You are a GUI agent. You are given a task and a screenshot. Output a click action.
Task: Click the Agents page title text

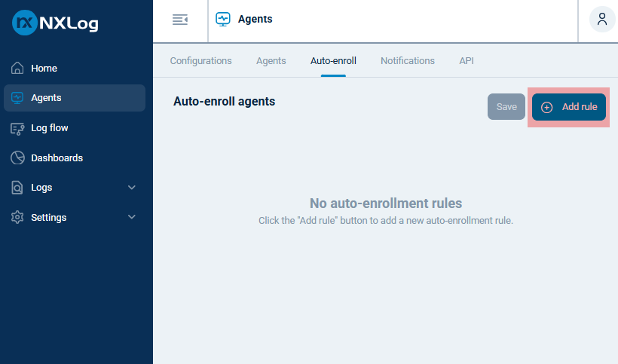(x=255, y=20)
